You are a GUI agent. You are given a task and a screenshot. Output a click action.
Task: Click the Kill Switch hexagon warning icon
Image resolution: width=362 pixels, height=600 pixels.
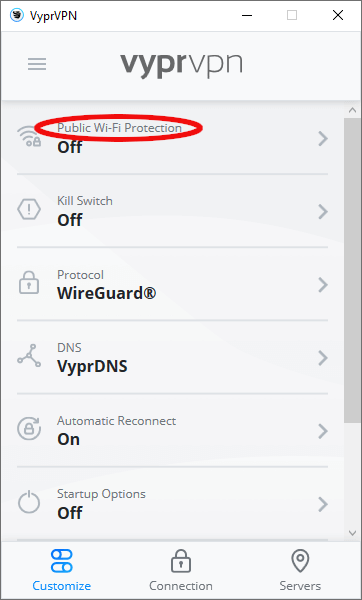29,210
